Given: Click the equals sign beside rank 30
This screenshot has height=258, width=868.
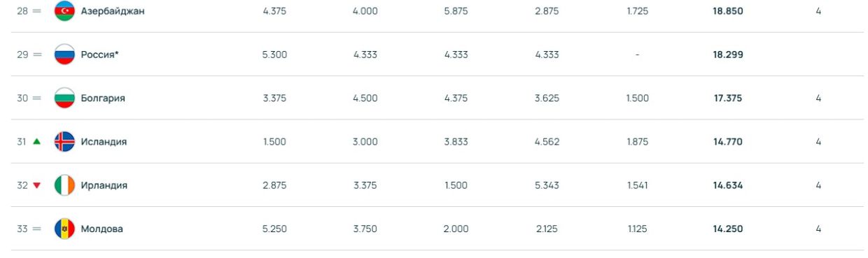Looking at the screenshot, I should click(37, 98).
